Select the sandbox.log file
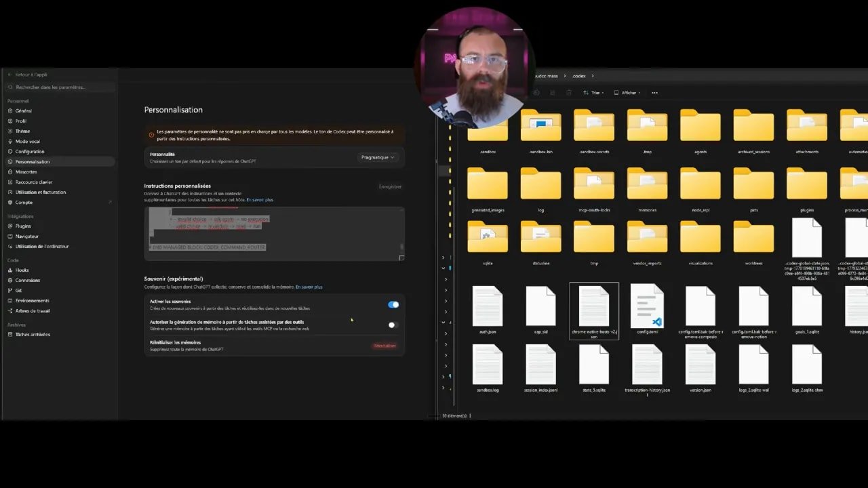The image size is (868, 488). click(x=488, y=369)
